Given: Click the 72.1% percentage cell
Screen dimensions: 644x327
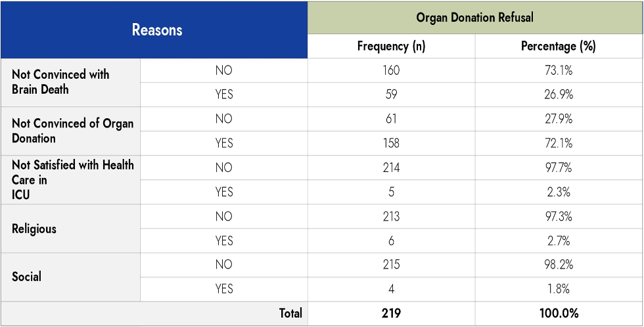Looking at the screenshot, I should 558,143.
